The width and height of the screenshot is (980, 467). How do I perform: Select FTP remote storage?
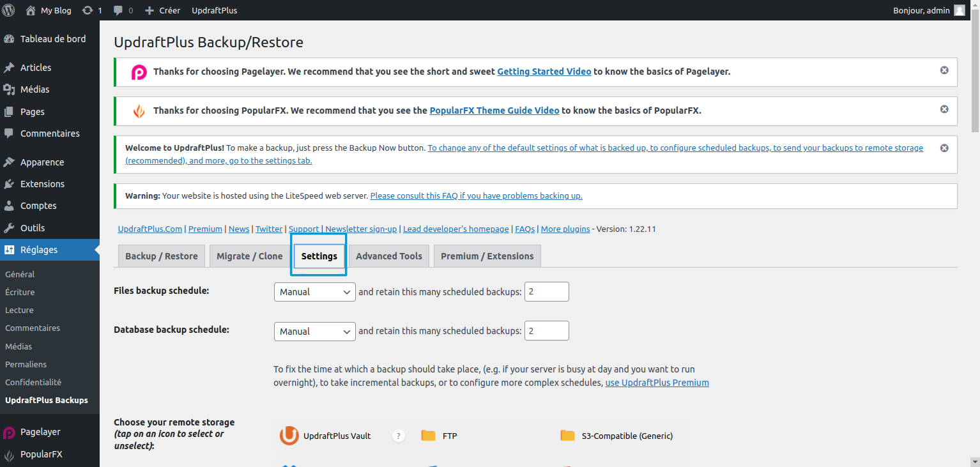click(440, 436)
